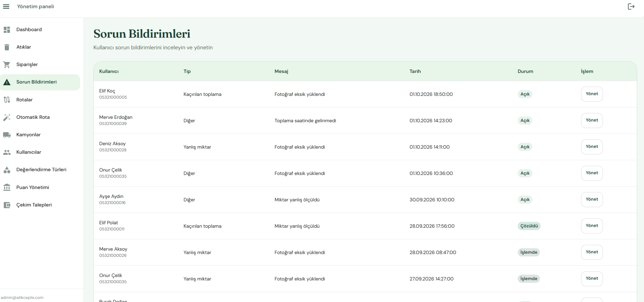The width and height of the screenshot is (644, 302).
Task: Click the Çözüldü status badge
Action: 529,226
